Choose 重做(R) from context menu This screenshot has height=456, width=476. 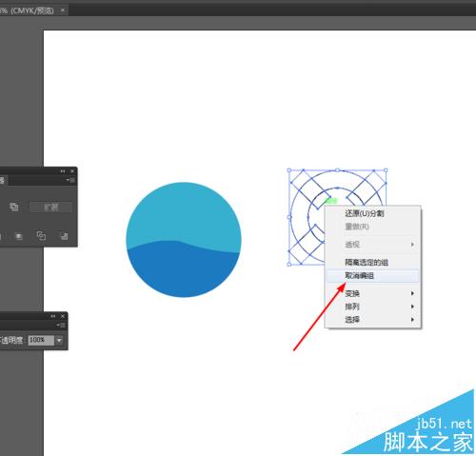pos(372,227)
